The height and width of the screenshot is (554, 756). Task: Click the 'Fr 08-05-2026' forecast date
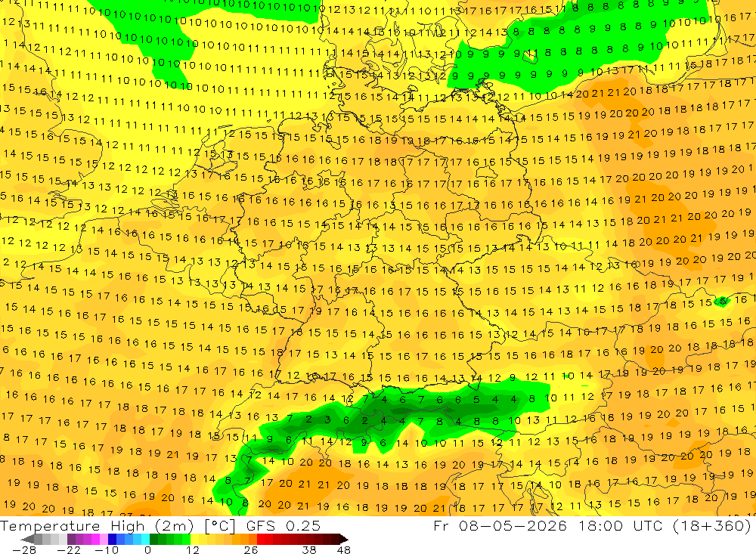coord(500,525)
